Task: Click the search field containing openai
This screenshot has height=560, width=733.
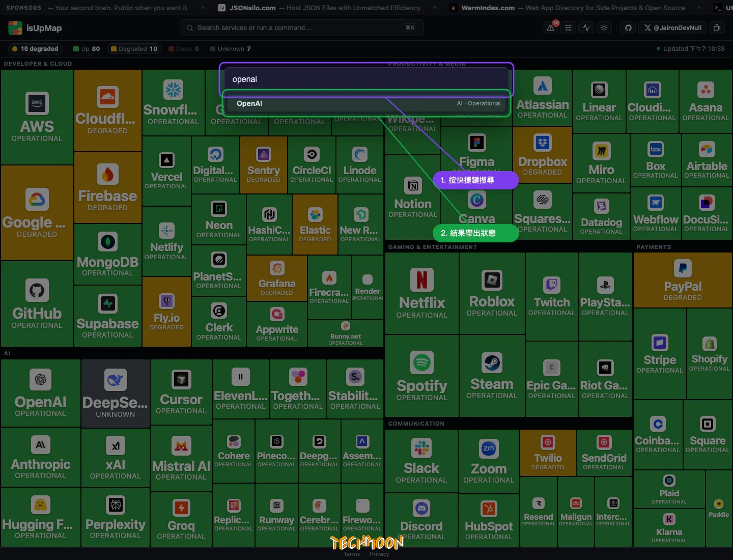Action: pyautogui.click(x=366, y=79)
